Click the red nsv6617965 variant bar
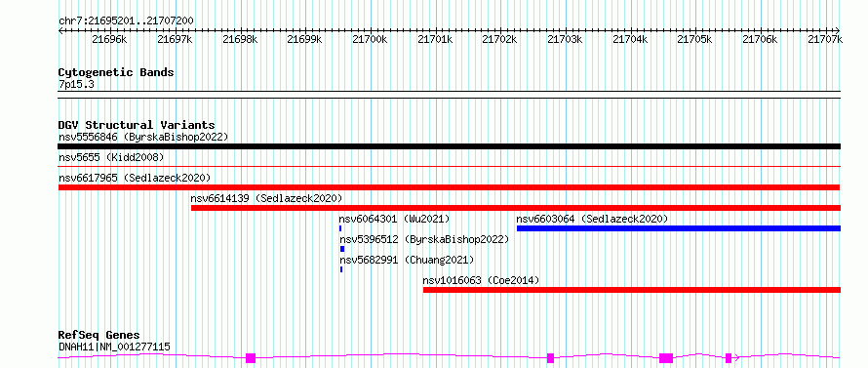The image size is (868, 368). click(x=449, y=187)
